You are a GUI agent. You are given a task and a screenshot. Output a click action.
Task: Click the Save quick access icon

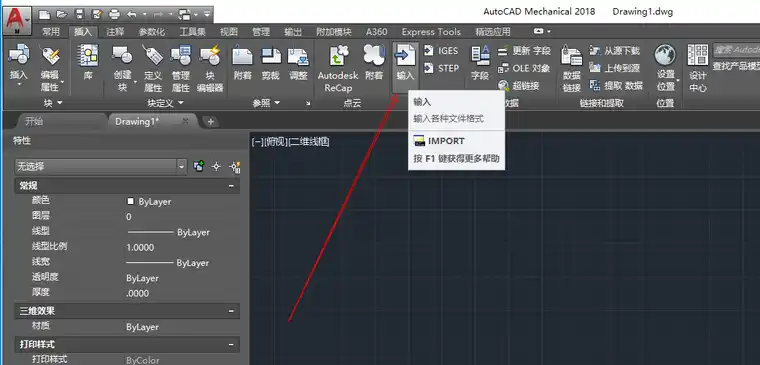[80, 14]
